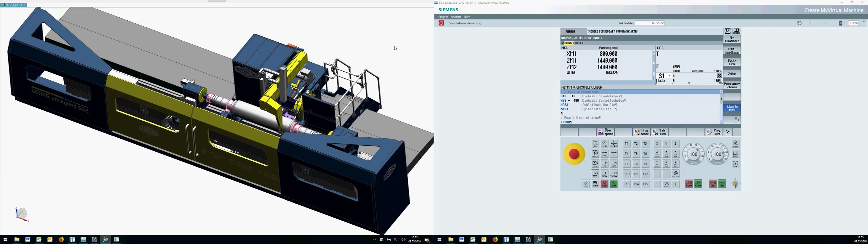
Task: Select REF POINT key on machine panel
Action: [614, 143]
